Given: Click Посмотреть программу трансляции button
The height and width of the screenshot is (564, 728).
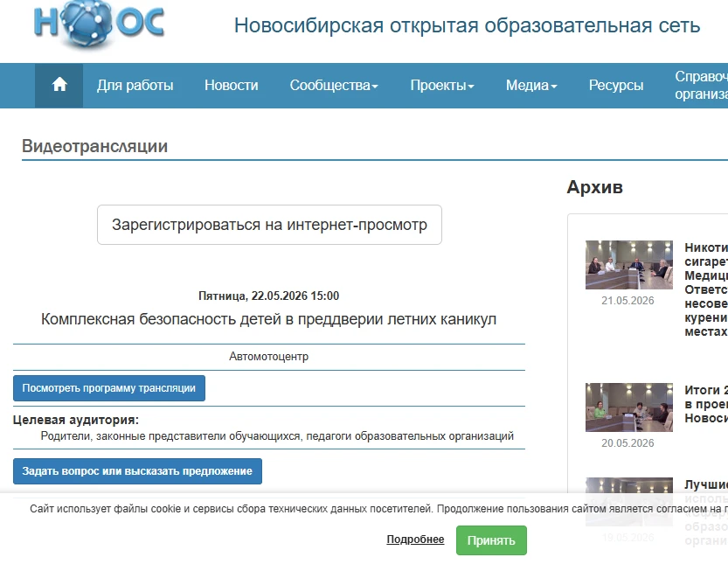Looking at the screenshot, I should tap(109, 388).
